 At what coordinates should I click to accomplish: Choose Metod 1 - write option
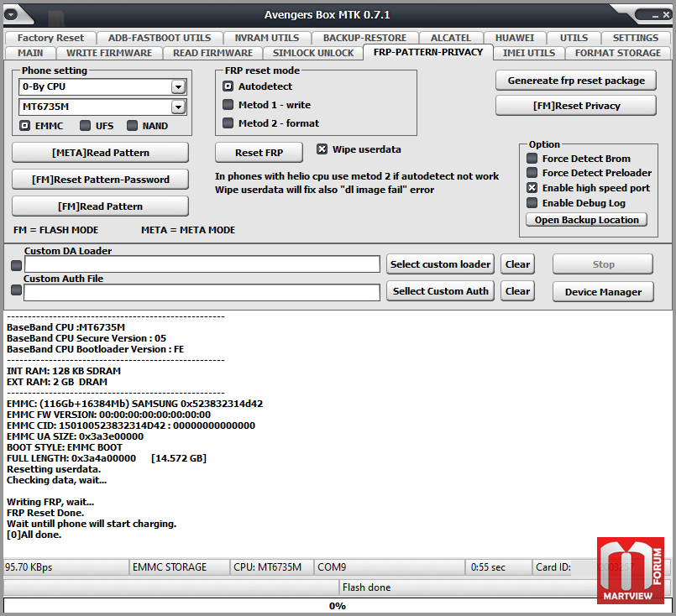click(x=228, y=105)
